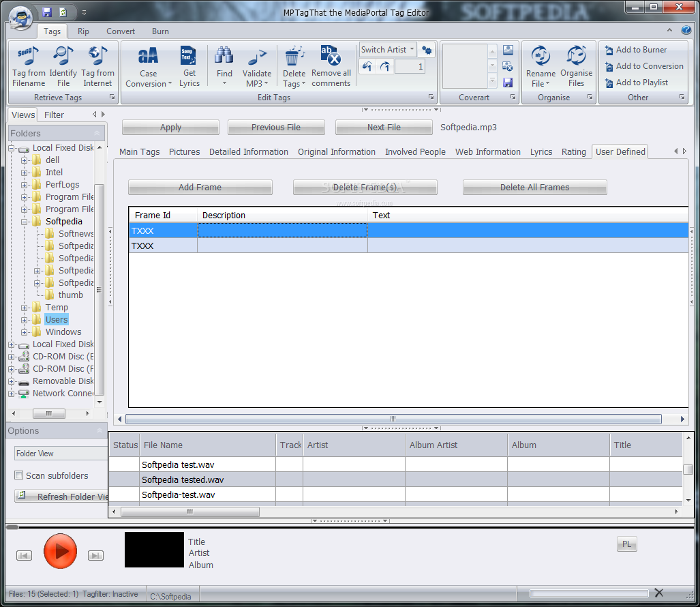700x607 pixels.
Task: Click the save icon in title bar
Action: 47,12
